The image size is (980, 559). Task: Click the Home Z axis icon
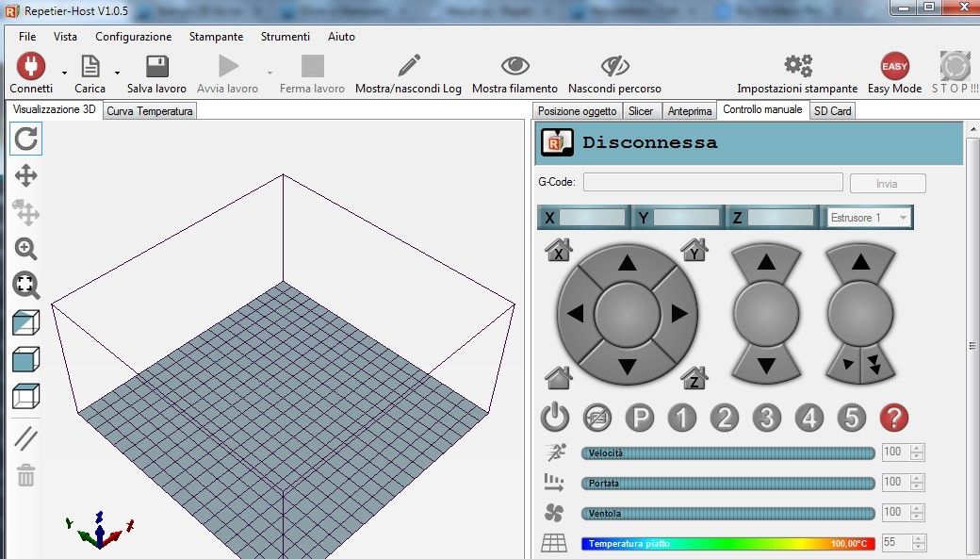pyautogui.click(x=694, y=378)
